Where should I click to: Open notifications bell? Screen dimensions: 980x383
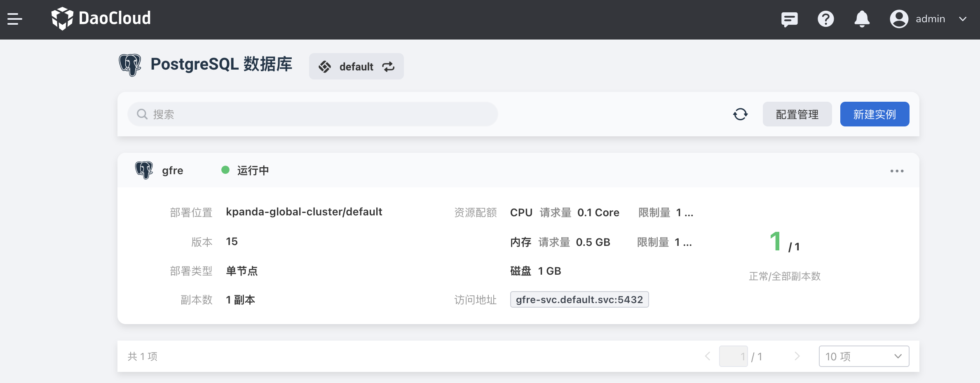click(862, 19)
